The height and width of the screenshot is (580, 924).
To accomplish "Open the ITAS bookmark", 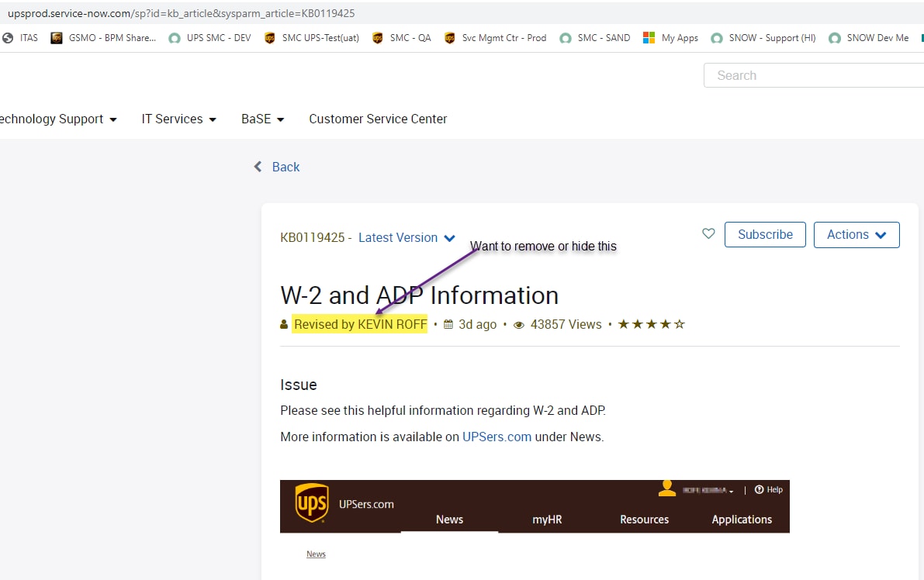I will coord(20,37).
